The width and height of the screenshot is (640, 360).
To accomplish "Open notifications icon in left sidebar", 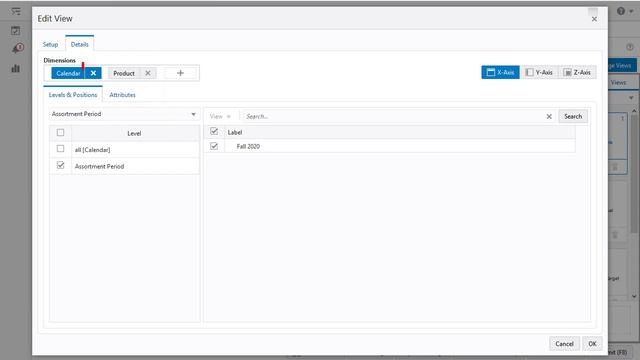I will point(17,49).
